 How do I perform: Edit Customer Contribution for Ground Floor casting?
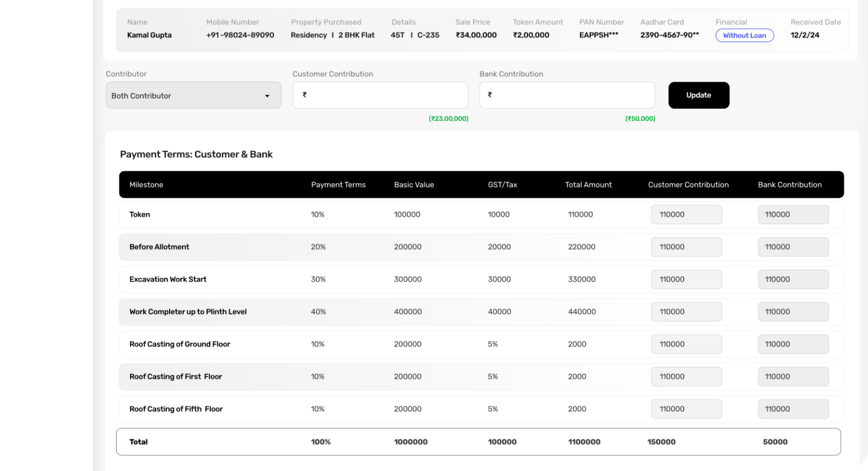(x=687, y=344)
